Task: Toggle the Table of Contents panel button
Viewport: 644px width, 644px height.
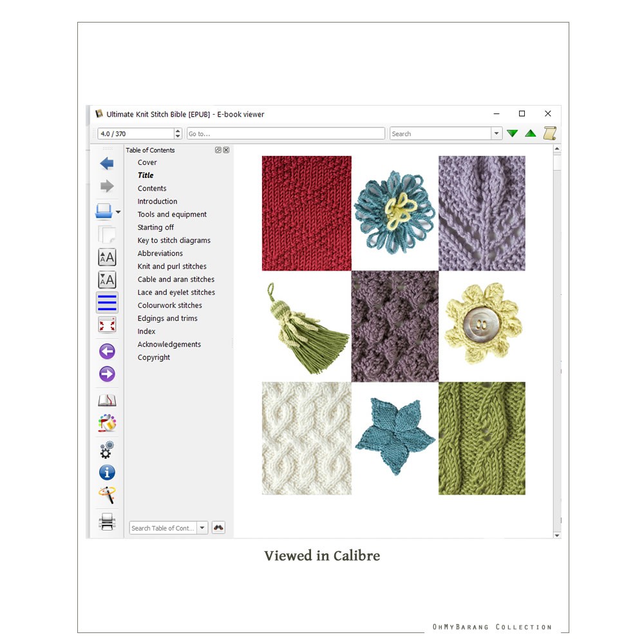Action: 107,302
